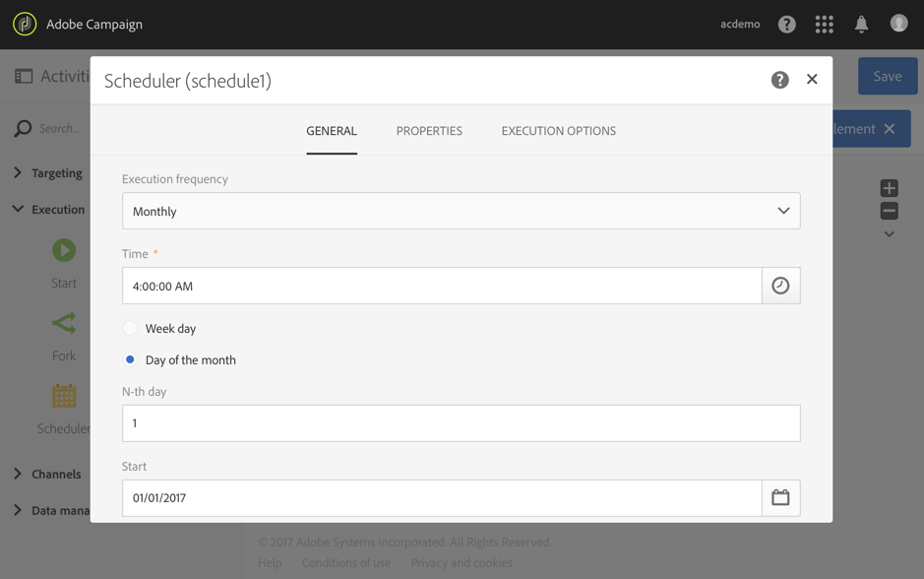Expand the Data management section
The image size is (924, 579).
click(51, 511)
